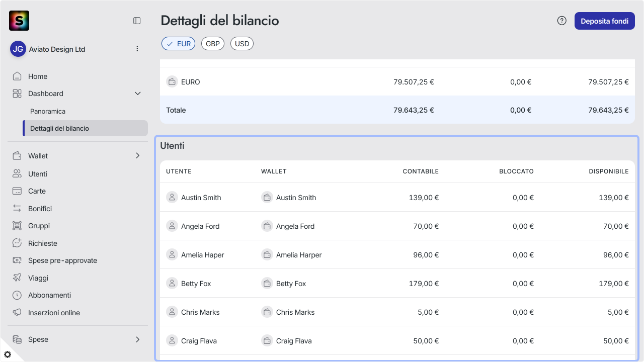Open the help question mark icon
Screen dimensions: 644x362
click(x=562, y=21)
